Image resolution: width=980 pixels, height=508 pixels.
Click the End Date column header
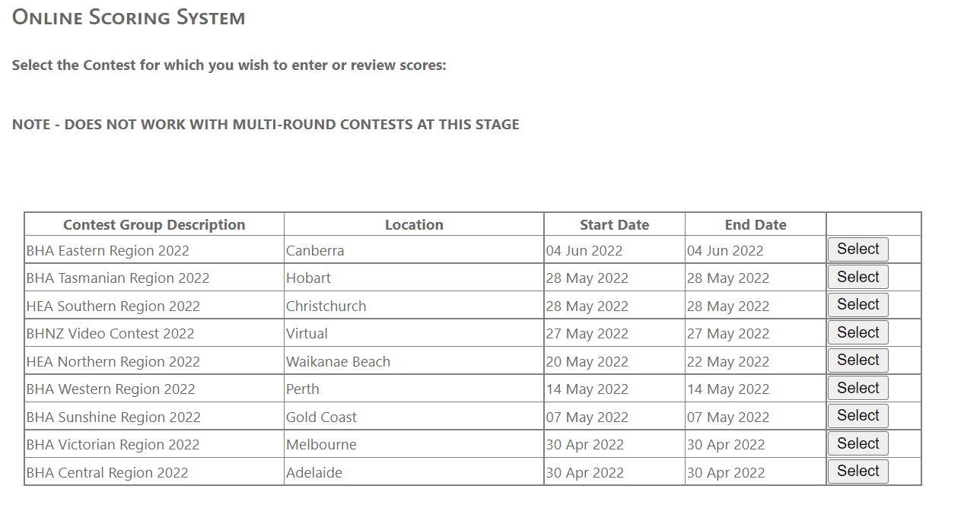click(755, 225)
